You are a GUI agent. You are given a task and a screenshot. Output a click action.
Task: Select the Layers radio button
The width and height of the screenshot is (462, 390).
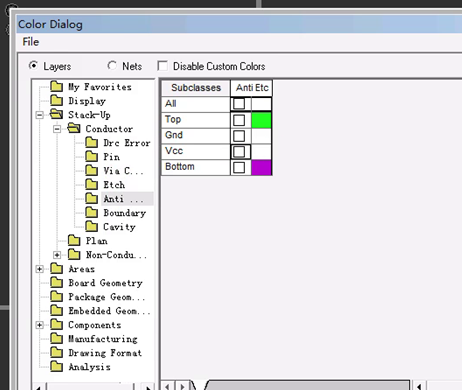pyautogui.click(x=33, y=65)
